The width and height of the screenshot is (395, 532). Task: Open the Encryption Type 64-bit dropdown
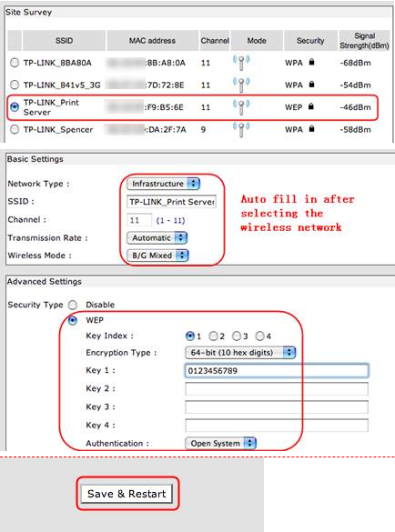pyautogui.click(x=240, y=353)
